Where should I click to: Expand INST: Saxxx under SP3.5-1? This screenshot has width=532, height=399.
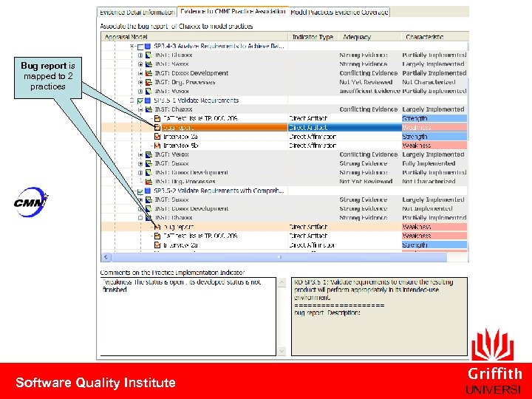click(x=140, y=164)
